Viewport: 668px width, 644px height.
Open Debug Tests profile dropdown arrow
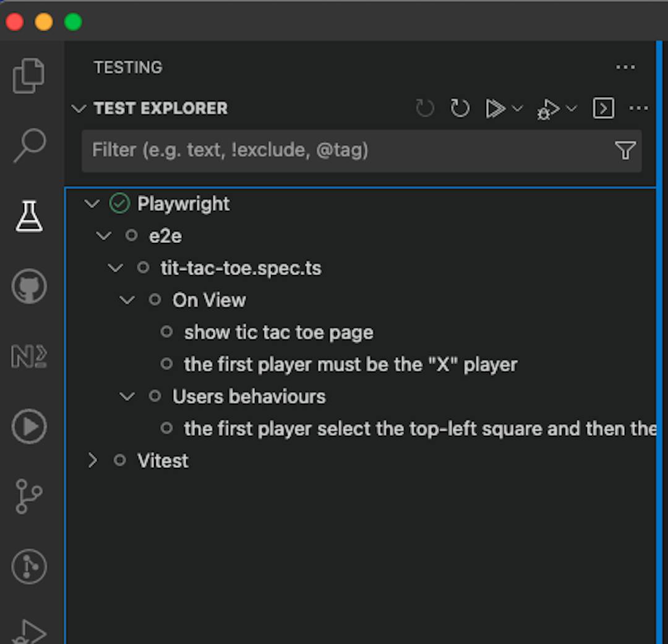point(572,109)
